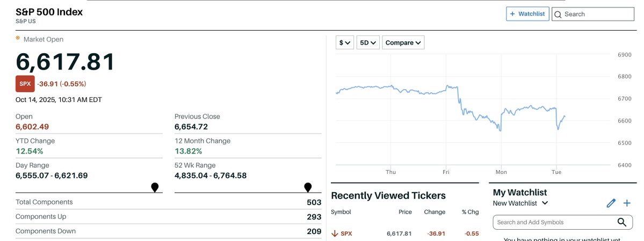Click the 52 Wk Range 4,835.04 - 6,764.58 text
The image size is (644, 241).
coord(211,176)
